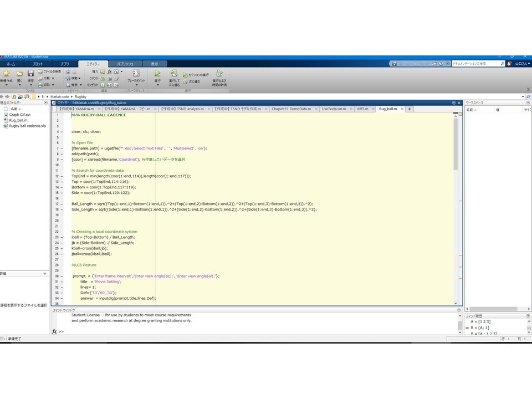Image resolution: width=532 pixels, height=399 pixels.
Task: Click the Open (開く) folder icon
Action: click(20, 73)
